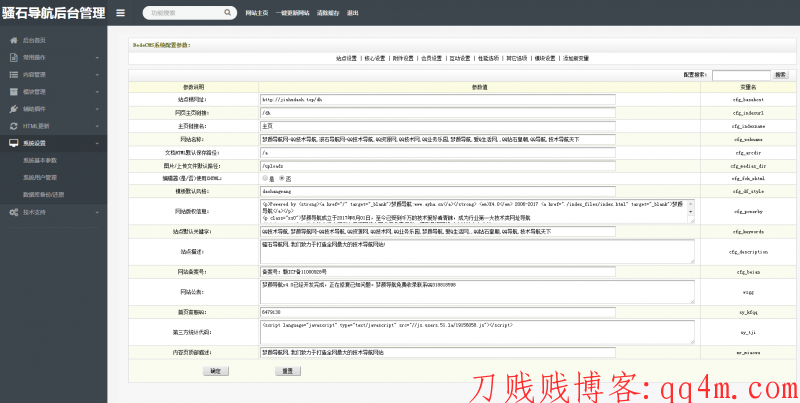Click the cfg_arcdir save path field
This screenshot has height=403, width=800.
tap(438, 153)
